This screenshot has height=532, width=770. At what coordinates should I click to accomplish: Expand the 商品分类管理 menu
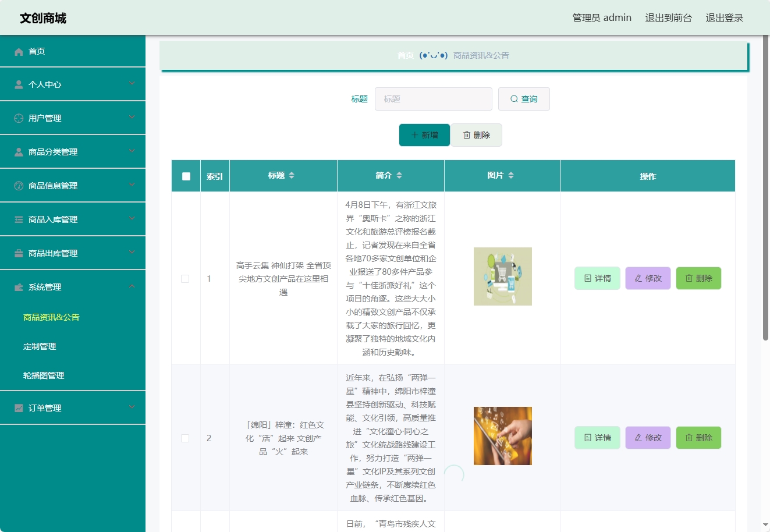coord(73,151)
